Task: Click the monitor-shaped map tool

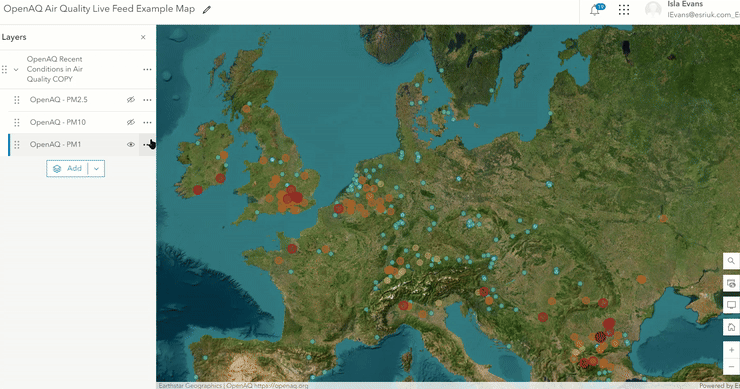Action: (x=731, y=305)
